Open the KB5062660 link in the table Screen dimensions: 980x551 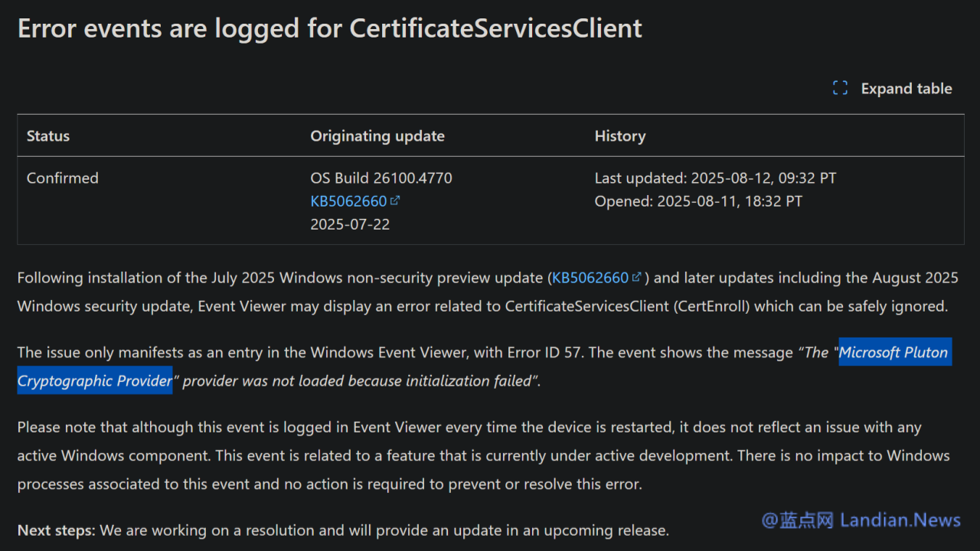tap(348, 201)
